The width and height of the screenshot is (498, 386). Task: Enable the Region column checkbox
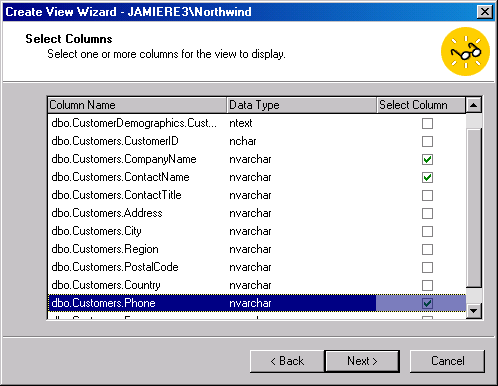click(427, 249)
